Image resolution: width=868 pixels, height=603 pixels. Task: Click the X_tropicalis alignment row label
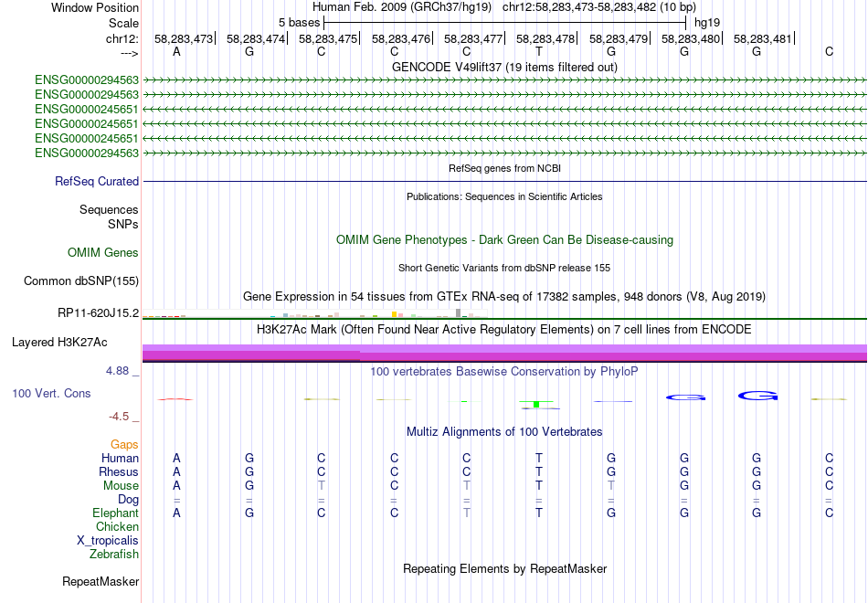pyautogui.click(x=108, y=541)
